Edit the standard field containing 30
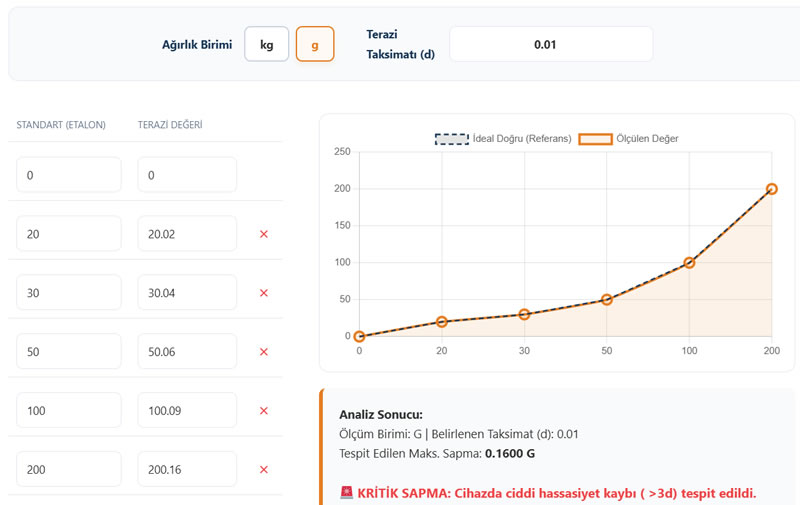800x505 pixels. pyautogui.click(x=69, y=293)
